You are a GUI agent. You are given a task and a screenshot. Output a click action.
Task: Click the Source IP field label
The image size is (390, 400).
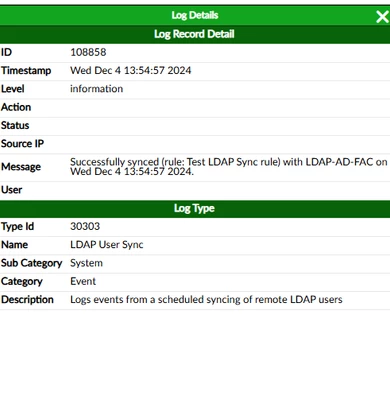22,144
